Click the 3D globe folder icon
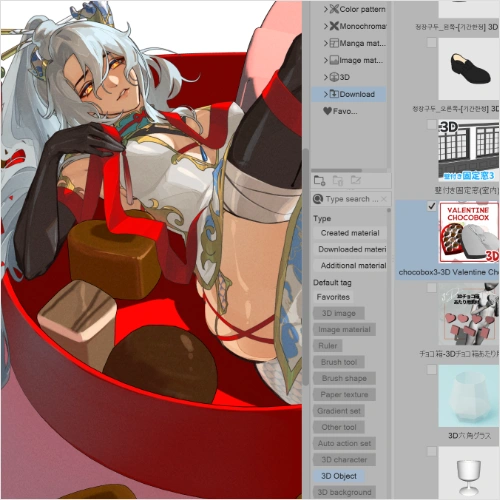 click(334, 77)
